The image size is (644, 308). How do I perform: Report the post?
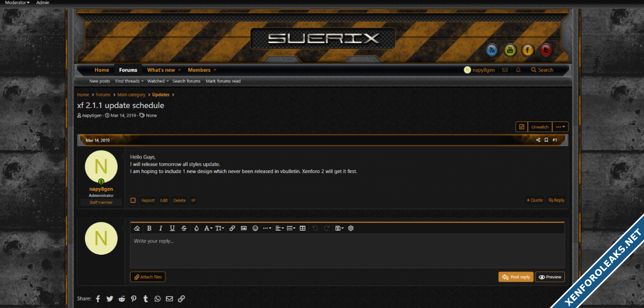(x=148, y=200)
